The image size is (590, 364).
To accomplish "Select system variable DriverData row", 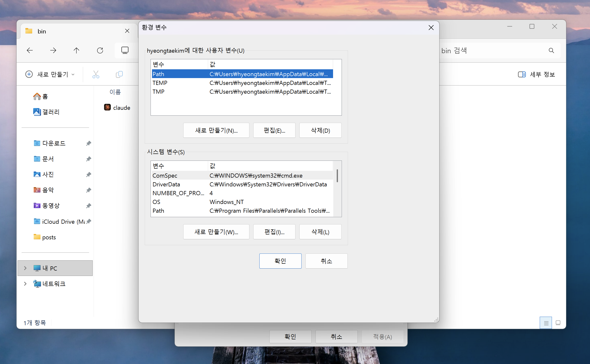I will (x=242, y=184).
